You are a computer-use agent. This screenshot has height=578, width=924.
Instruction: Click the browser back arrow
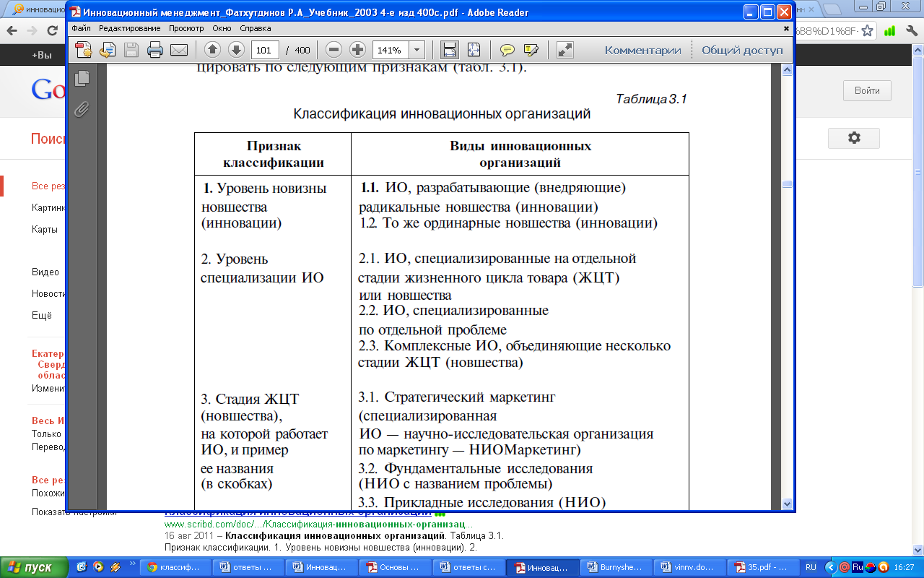[12, 31]
